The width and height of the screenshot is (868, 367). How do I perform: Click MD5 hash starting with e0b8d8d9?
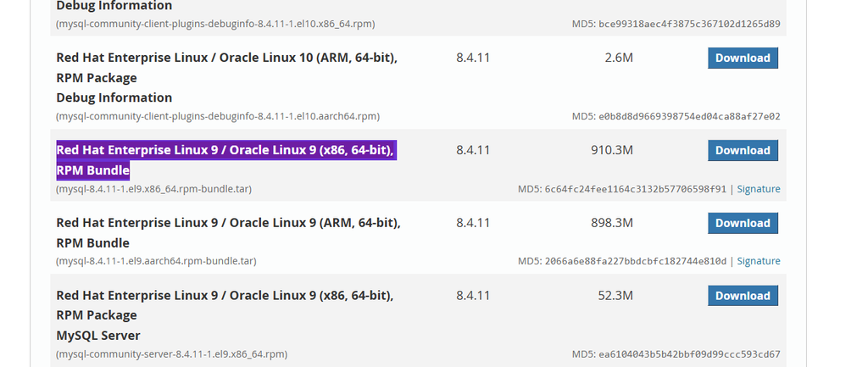point(690,116)
